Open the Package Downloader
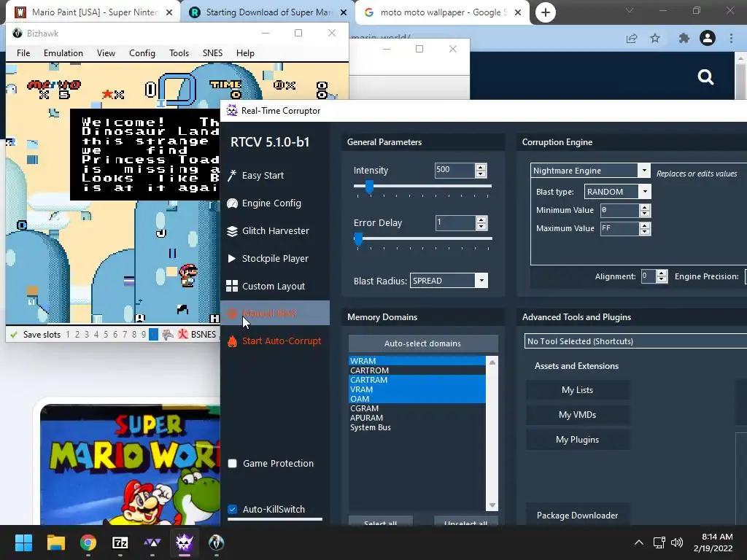This screenshot has height=560, width=747. tap(578, 516)
